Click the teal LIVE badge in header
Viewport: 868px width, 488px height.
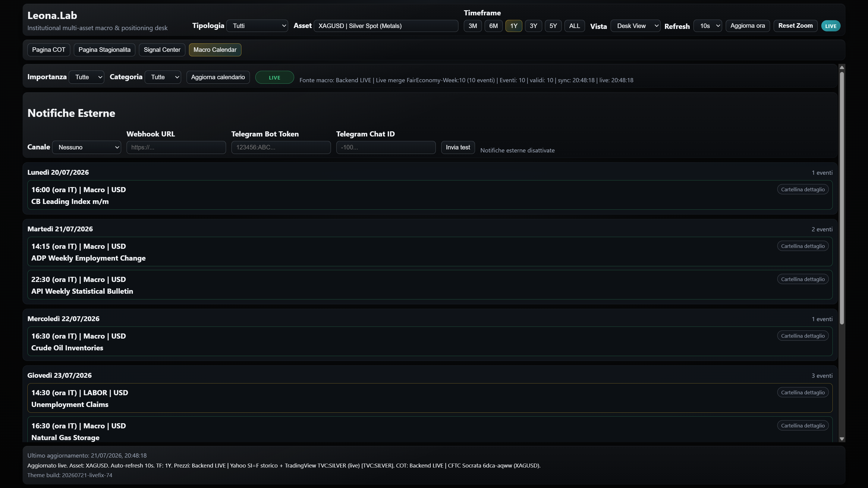click(x=831, y=26)
